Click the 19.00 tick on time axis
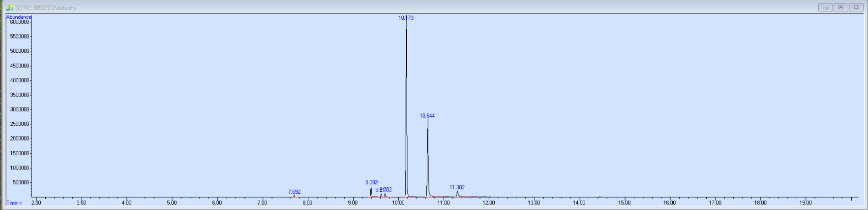 pyautogui.click(x=806, y=203)
